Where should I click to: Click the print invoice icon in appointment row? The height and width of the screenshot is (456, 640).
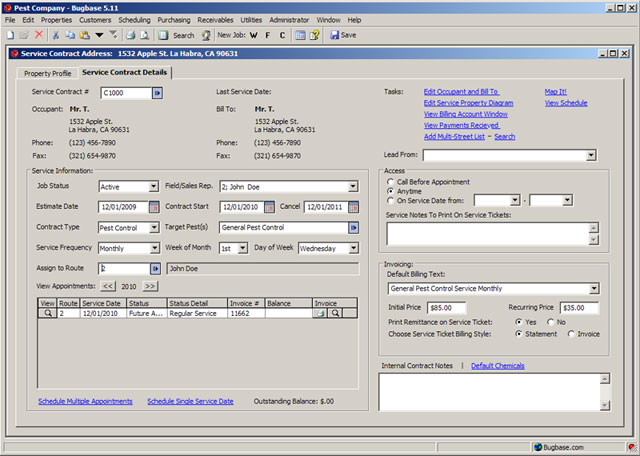click(321, 313)
